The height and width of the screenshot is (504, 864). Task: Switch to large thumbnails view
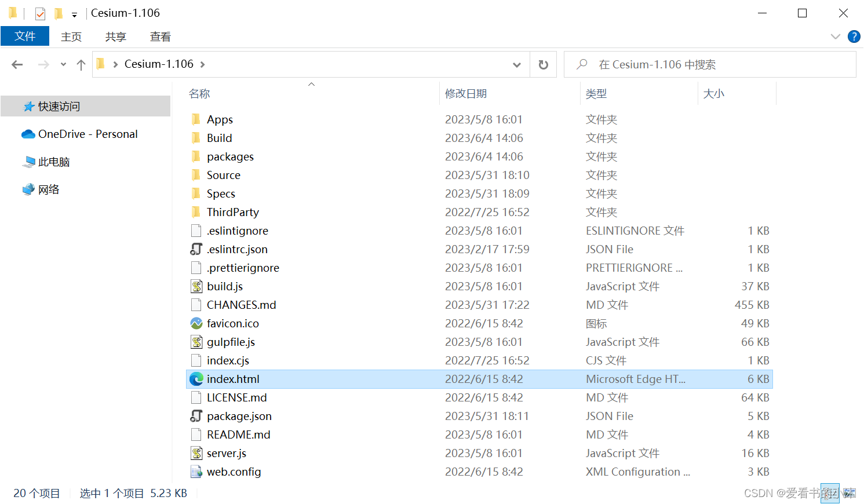coord(849,493)
